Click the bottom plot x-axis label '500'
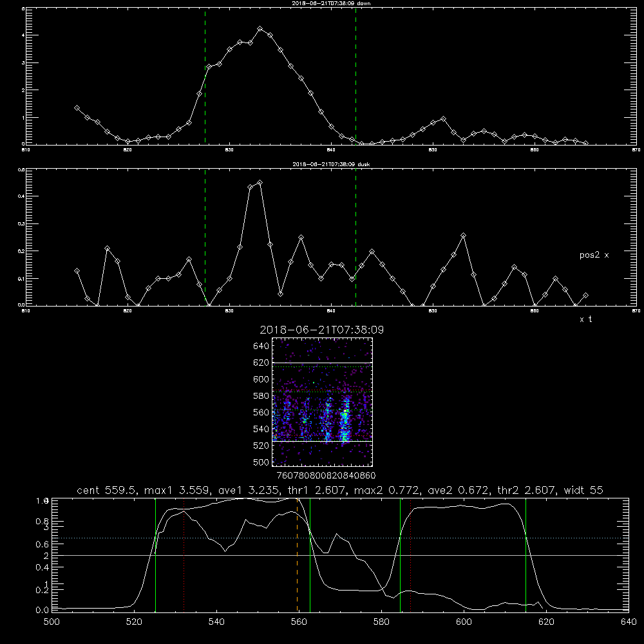Image resolution: width=644 pixels, height=644 pixels. point(52,622)
